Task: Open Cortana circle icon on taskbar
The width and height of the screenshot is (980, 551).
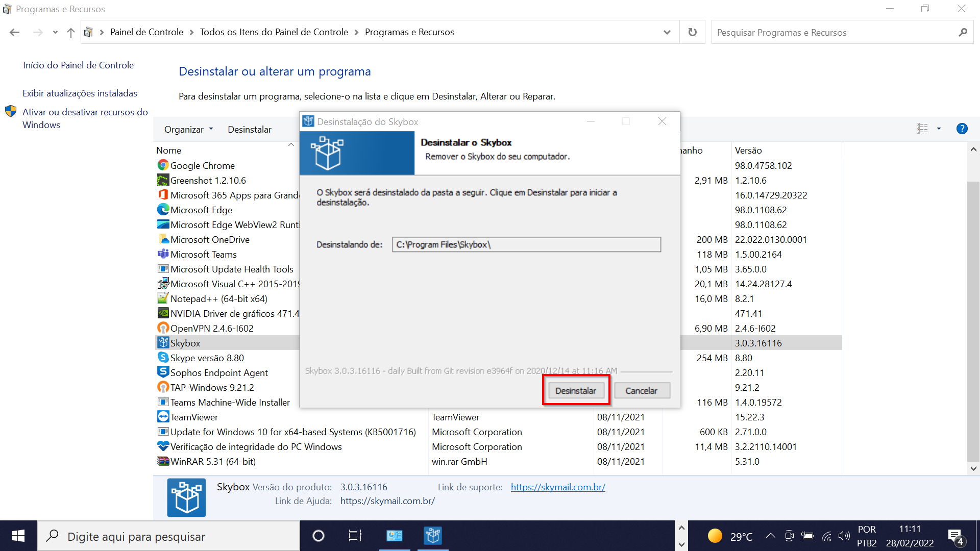Action: 318,536
